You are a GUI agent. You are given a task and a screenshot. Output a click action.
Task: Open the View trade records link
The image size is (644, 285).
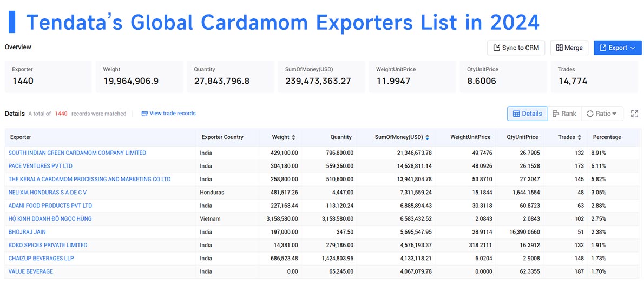(169, 114)
